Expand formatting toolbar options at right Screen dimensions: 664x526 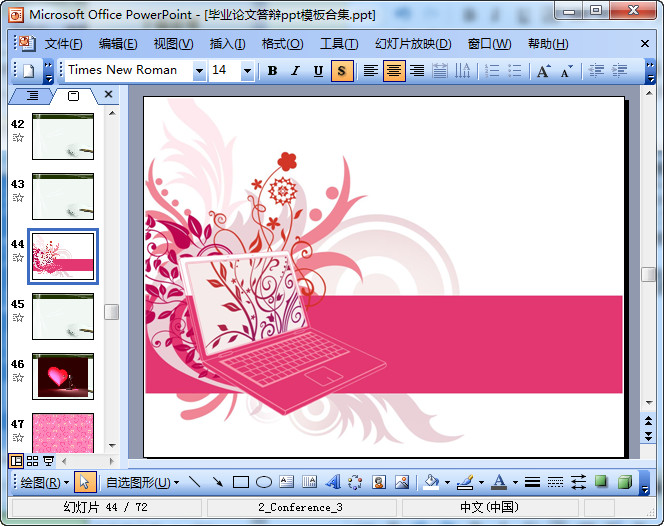[650, 71]
